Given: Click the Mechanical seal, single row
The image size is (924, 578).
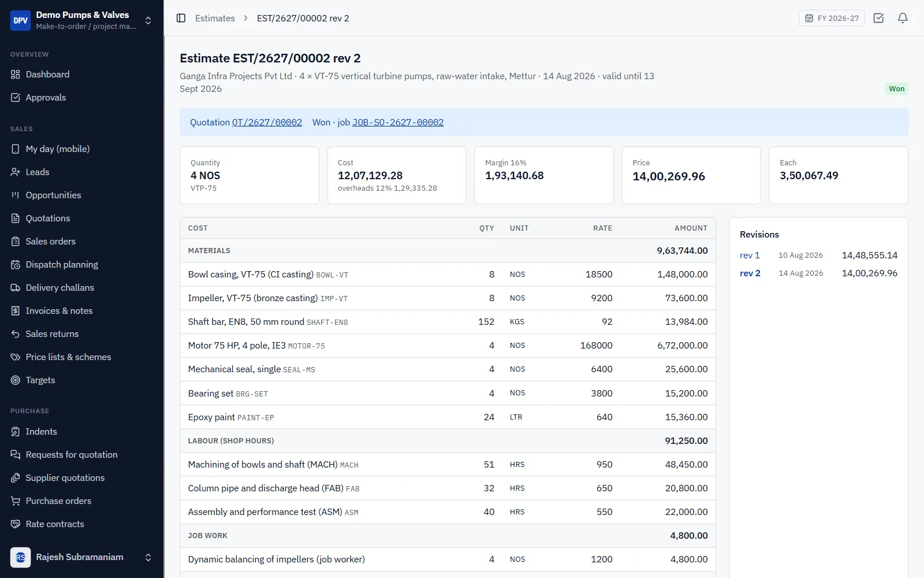Looking at the screenshot, I should (x=448, y=369).
